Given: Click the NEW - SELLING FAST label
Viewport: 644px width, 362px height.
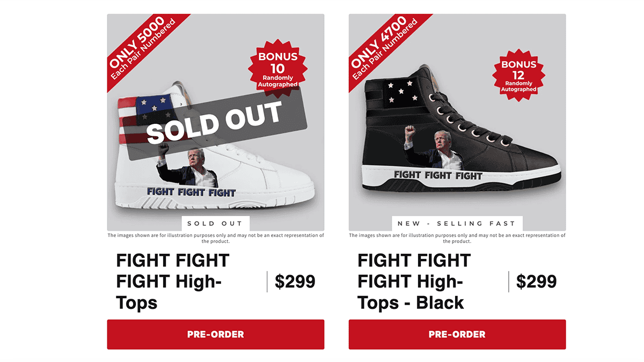Looking at the screenshot, I should click(x=456, y=224).
